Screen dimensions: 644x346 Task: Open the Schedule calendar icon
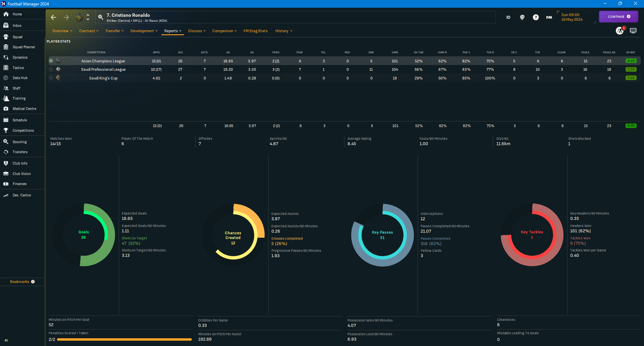tap(6, 120)
